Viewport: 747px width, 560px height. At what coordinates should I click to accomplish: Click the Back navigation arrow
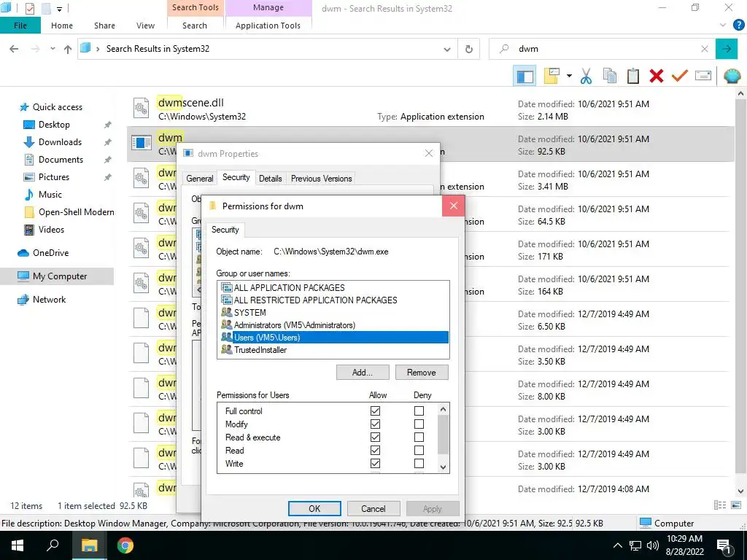click(x=14, y=49)
